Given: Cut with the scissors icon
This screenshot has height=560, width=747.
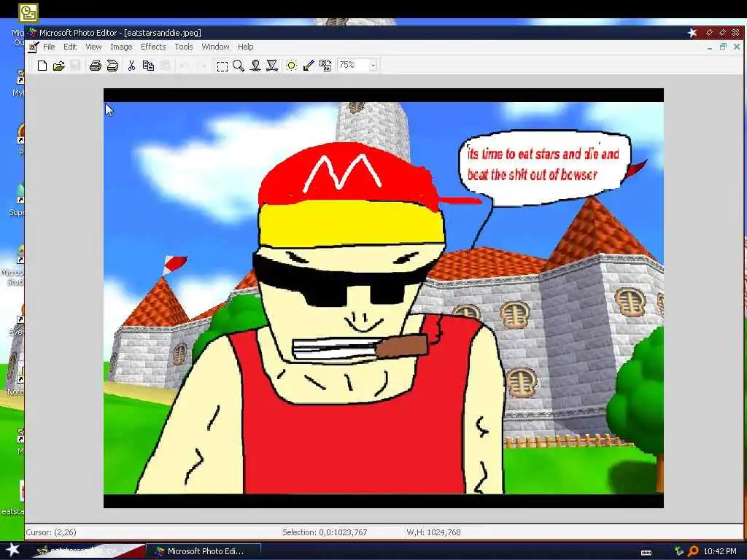Looking at the screenshot, I should coord(131,66).
